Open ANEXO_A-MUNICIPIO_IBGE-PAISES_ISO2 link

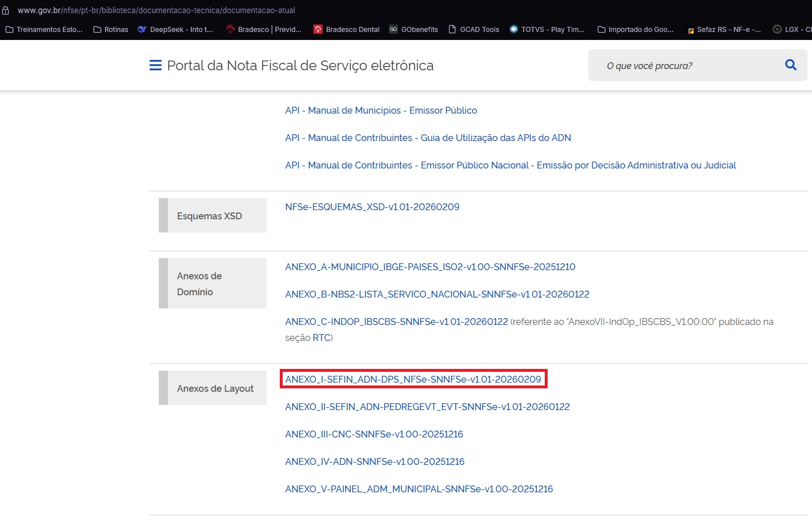coord(430,267)
